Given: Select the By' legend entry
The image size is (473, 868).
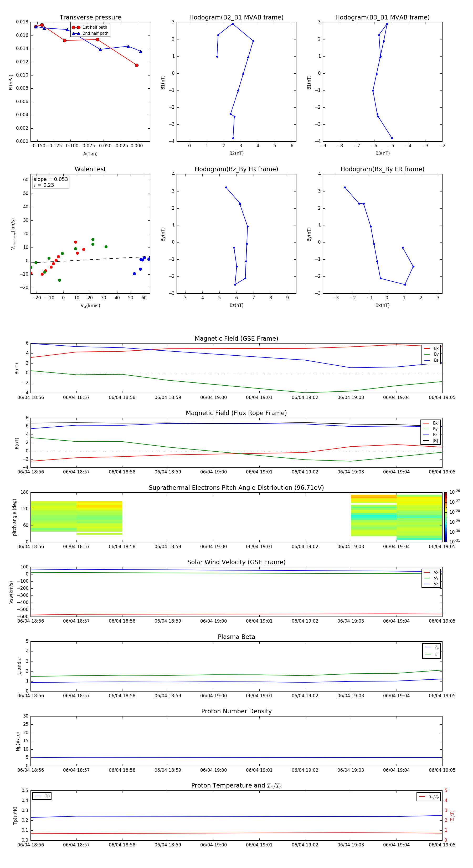Looking at the screenshot, I should tap(431, 429).
